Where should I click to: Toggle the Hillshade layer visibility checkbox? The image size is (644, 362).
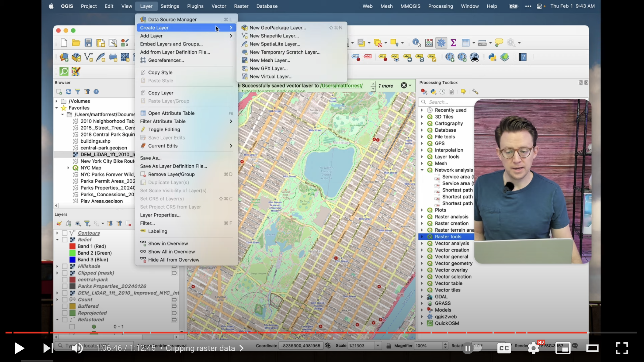[65, 266]
